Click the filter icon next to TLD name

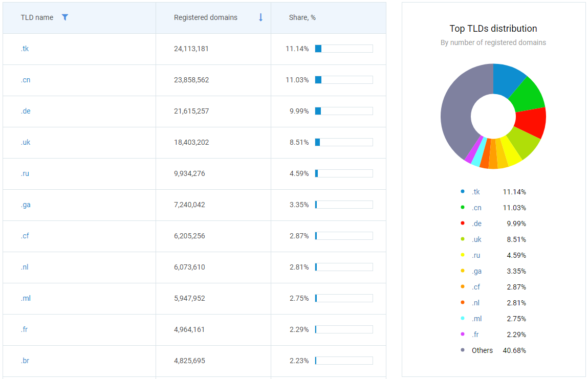pyautogui.click(x=65, y=17)
